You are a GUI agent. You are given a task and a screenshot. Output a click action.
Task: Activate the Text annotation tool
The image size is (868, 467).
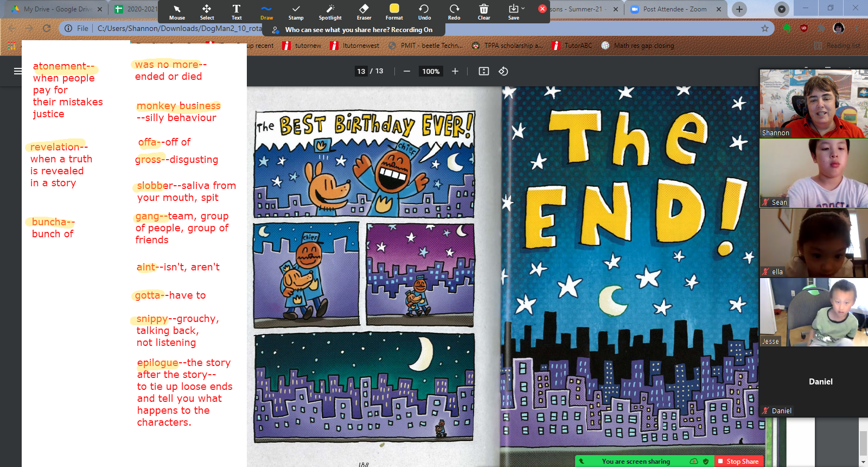click(237, 12)
